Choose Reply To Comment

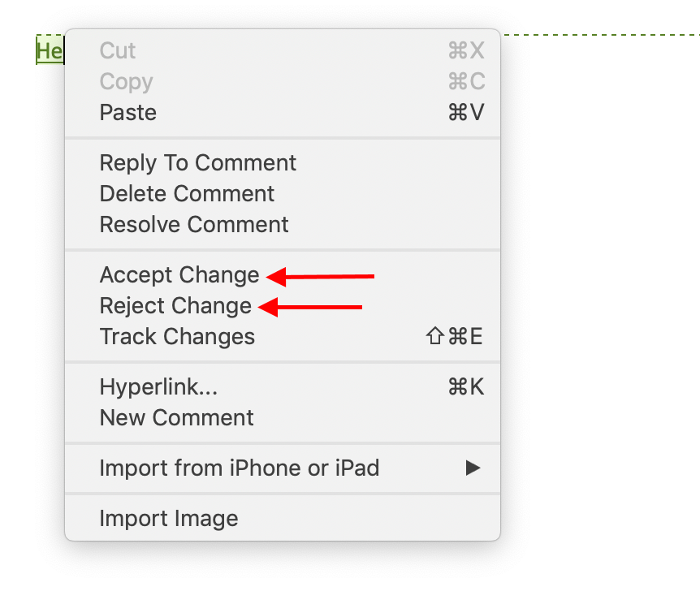click(197, 162)
